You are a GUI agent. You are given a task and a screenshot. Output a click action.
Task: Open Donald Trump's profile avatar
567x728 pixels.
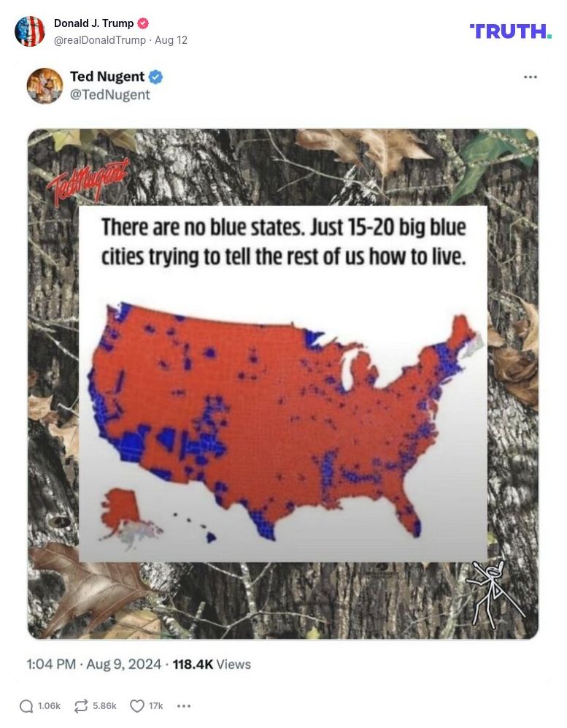pos(30,31)
